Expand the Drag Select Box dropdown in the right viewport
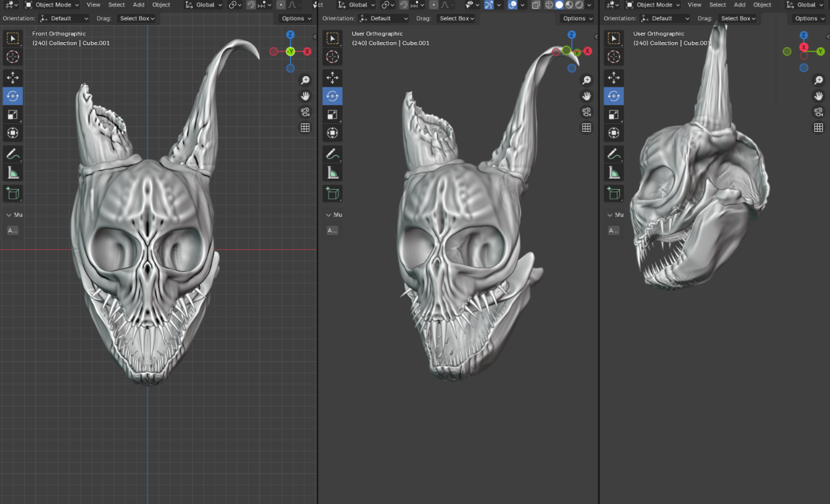 click(x=738, y=18)
